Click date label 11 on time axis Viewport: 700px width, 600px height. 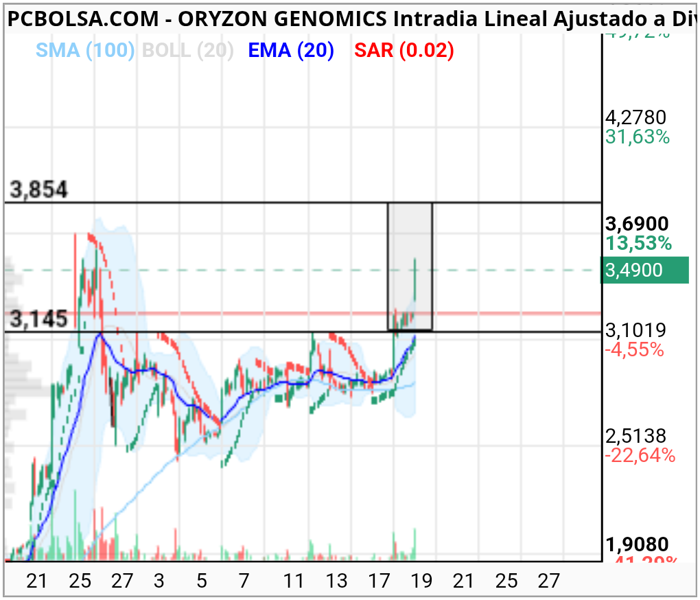293,581
